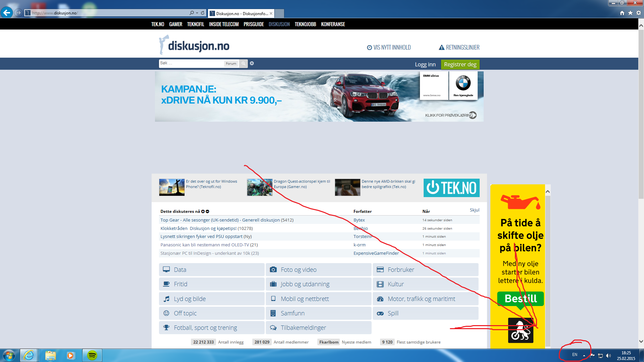
Task: Open Mobil og nettbrett category
Action: point(319,299)
